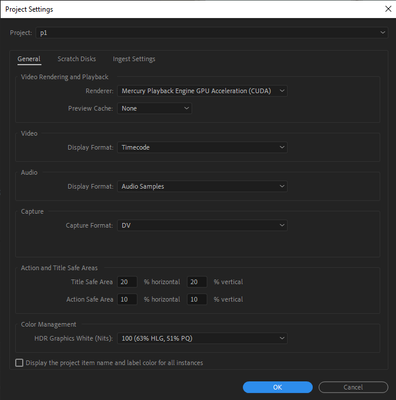Expand the Preview Cache dropdown
Screen dimensions: 396x400
[155, 108]
